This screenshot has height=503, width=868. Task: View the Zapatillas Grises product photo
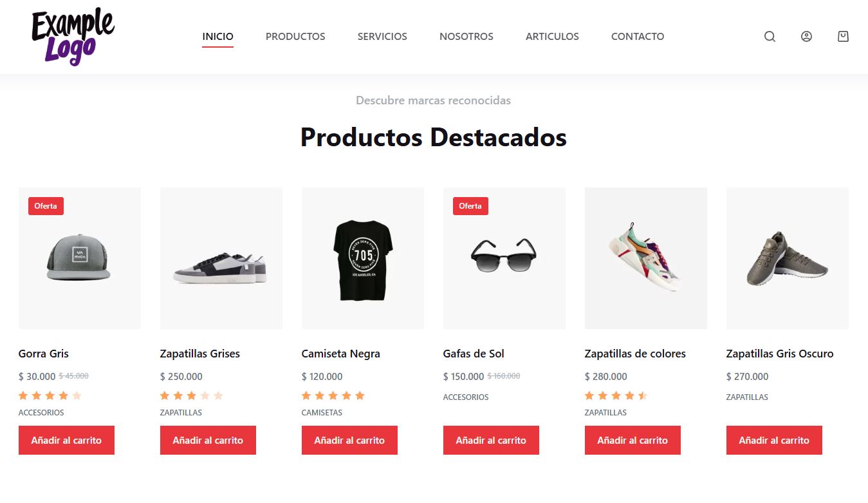[x=221, y=258]
